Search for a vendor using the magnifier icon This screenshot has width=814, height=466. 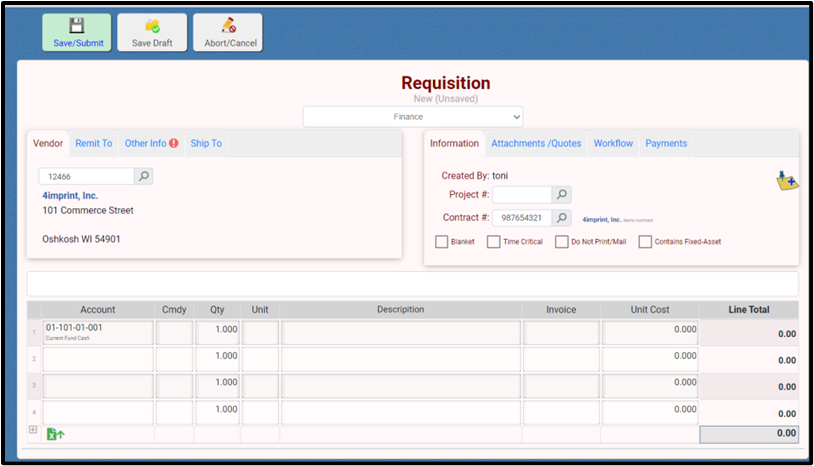[x=144, y=177]
